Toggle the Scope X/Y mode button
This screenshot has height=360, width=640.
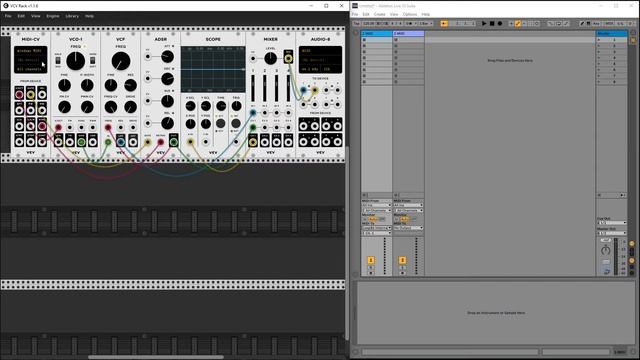220,123
